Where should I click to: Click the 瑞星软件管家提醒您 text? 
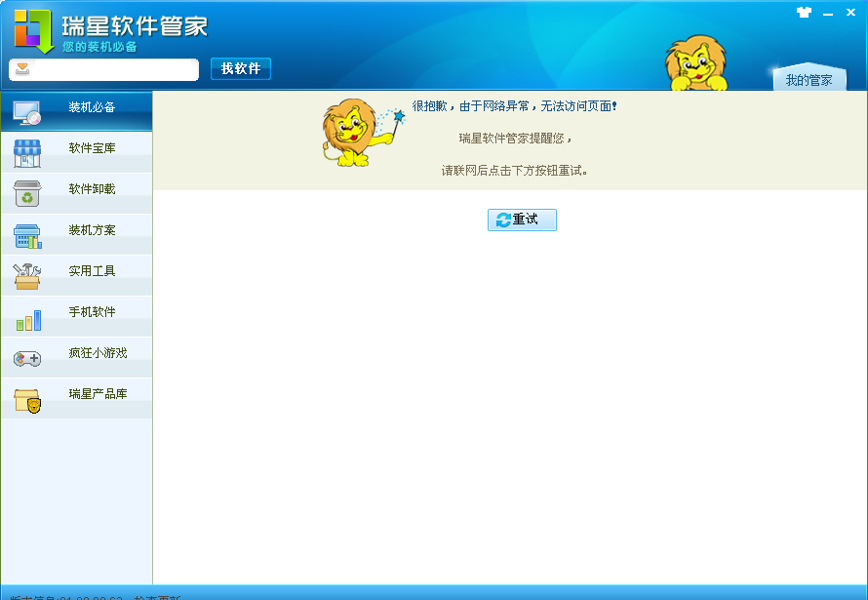(x=515, y=139)
